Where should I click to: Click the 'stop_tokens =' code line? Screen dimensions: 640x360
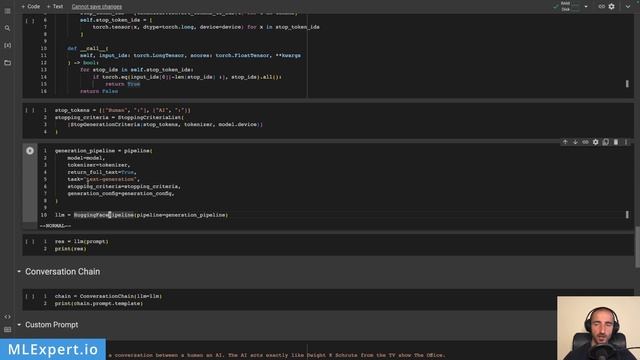(123, 110)
